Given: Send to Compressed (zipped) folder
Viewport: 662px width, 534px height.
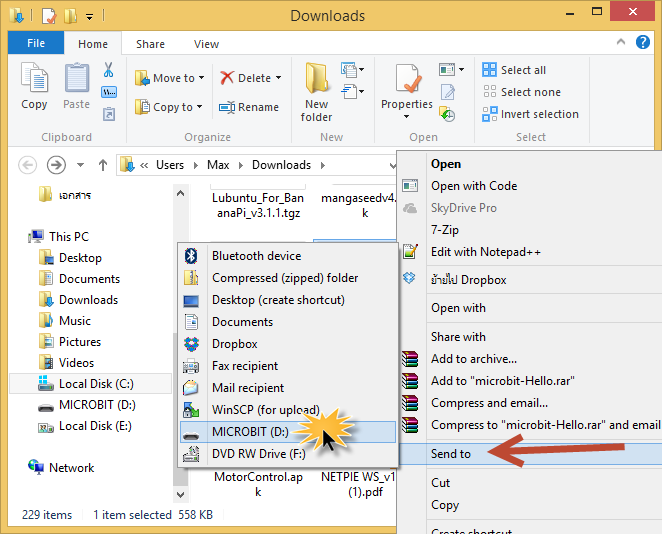Looking at the screenshot, I should tap(288, 278).
